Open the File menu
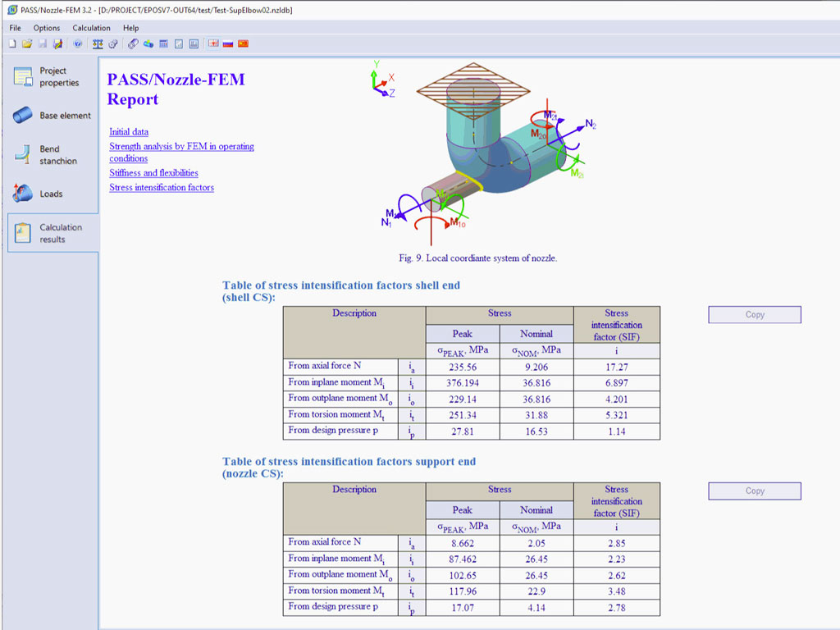The width and height of the screenshot is (840, 630). click(16, 28)
